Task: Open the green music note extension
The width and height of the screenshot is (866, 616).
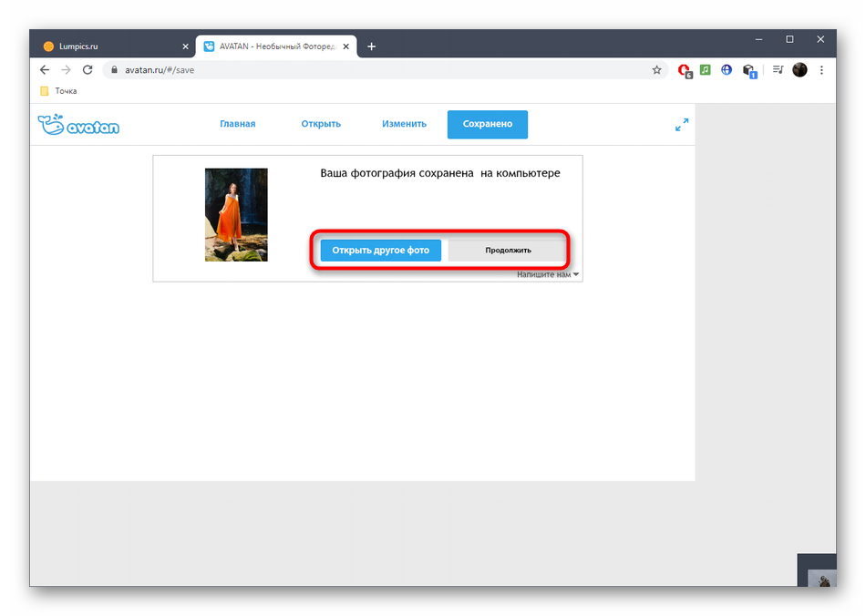Action: [x=706, y=70]
